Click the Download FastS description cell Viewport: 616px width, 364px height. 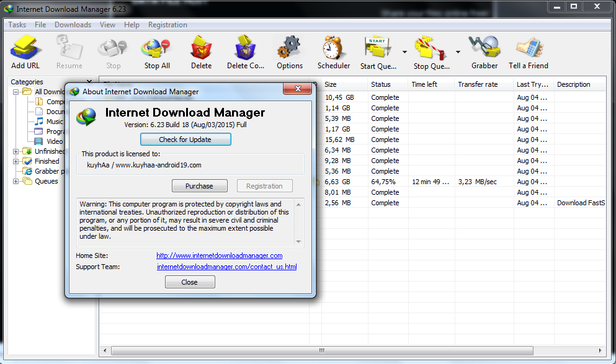tap(581, 203)
